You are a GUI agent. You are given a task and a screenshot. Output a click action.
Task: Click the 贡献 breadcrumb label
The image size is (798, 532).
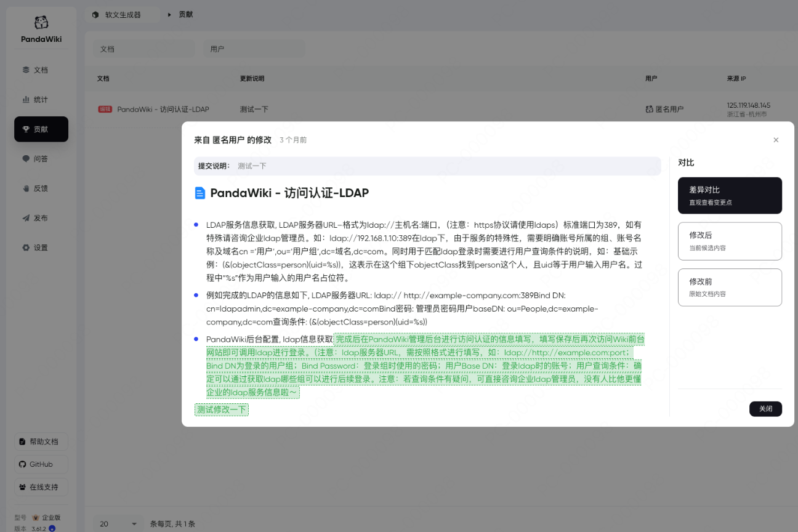coord(186,14)
